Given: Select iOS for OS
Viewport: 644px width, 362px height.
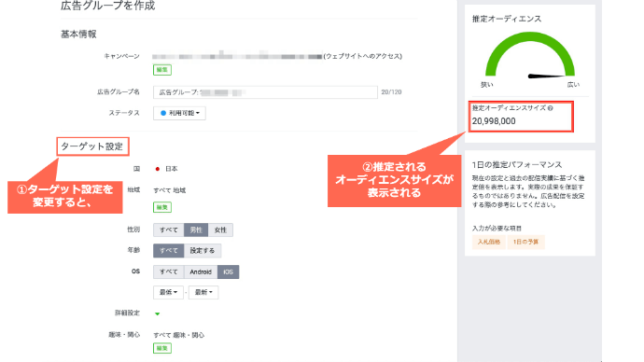Looking at the screenshot, I should tap(229, 272).
